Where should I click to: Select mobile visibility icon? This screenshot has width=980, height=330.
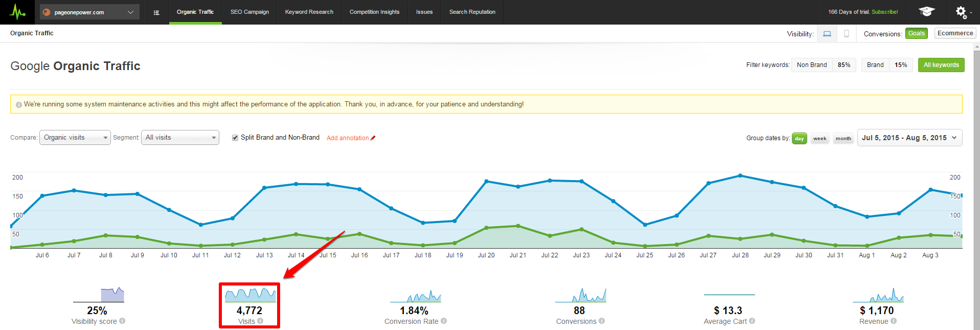(x=847, y=34)
